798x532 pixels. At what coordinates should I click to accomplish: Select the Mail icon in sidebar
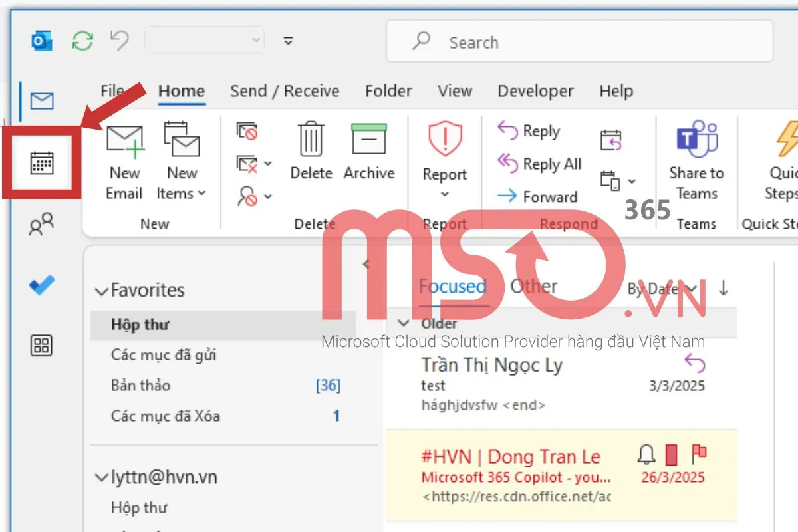tap(41, 101)
